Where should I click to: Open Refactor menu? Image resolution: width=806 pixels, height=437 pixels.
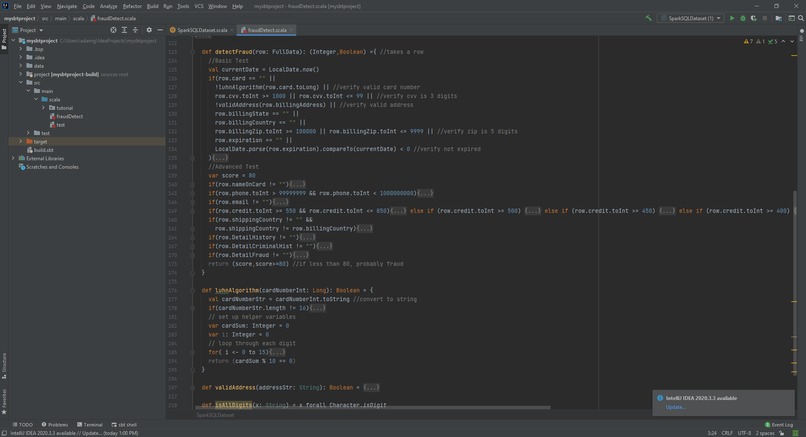pyautogui.click(x=132, y=6)
